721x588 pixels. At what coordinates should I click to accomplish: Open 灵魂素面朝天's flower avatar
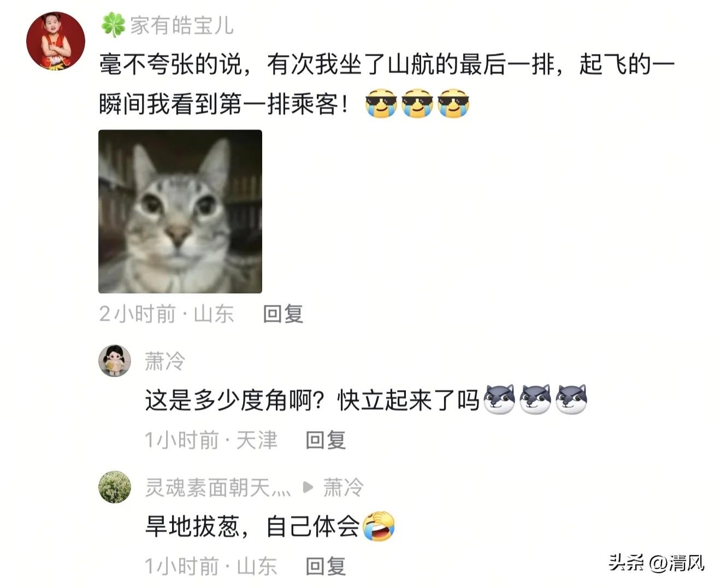pos(115,487)
